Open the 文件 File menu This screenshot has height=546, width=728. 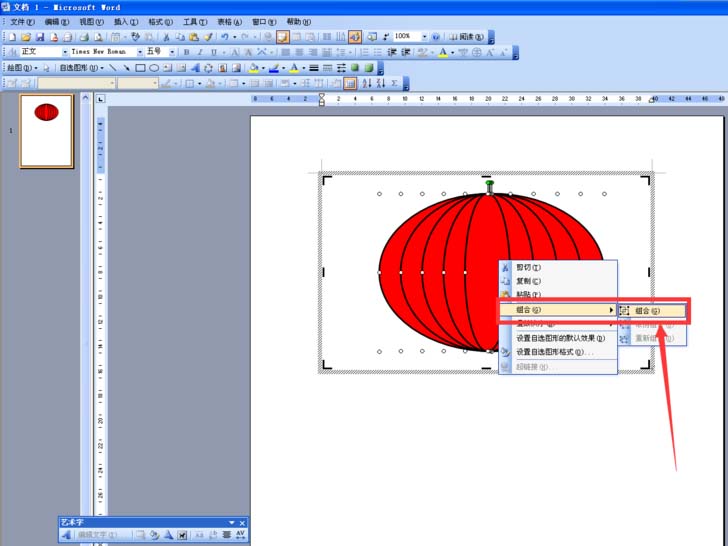pos(22,22)
